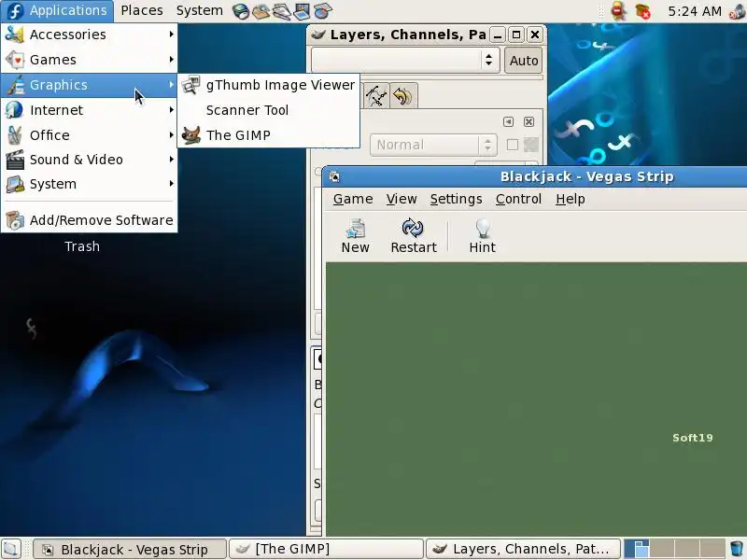The image size is (747, 560).
Task: Open the Fedora Applications menu logo
Action: [x=15, y=11]
